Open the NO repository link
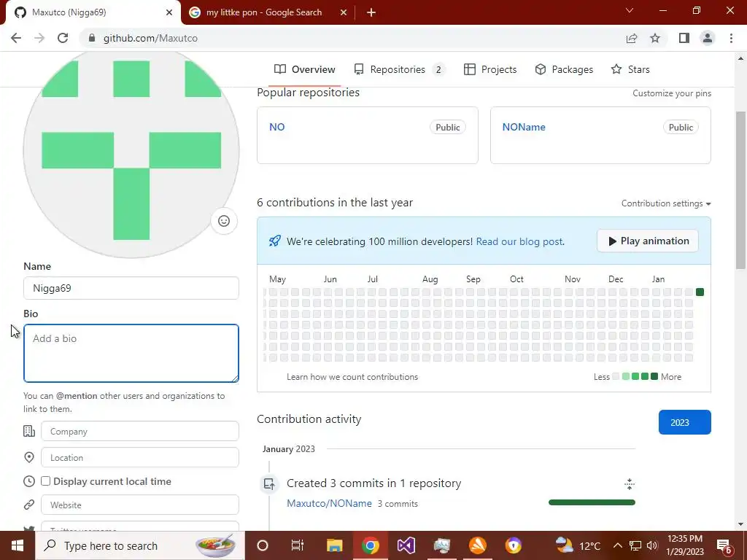Screen dimensions: 747x560 tap(276, 127)
